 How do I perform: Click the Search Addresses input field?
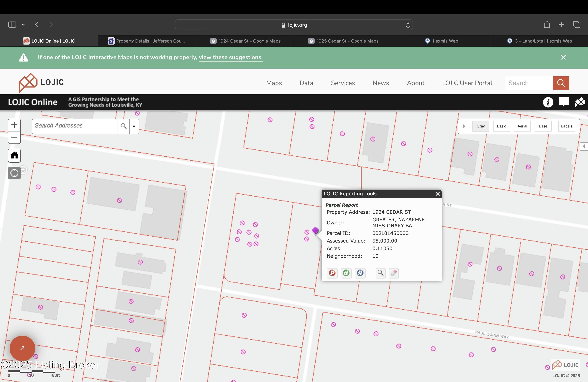click(x=75, y=126)
